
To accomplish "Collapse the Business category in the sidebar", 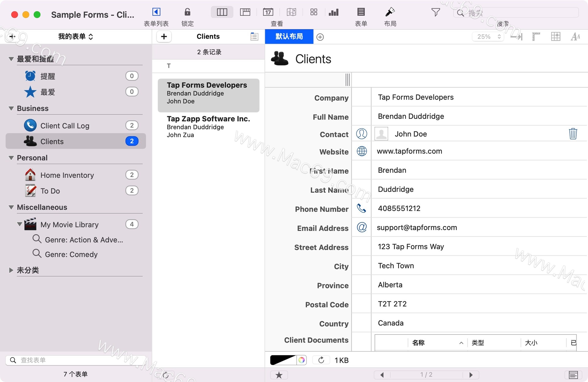I will [x=11, y=108].
